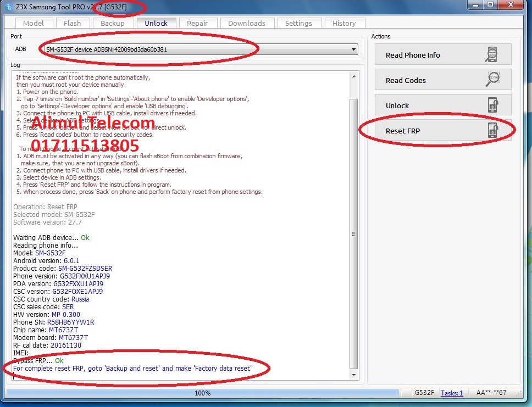Click 'Selected model: SM-G532F' log line

tap(54, 214)
